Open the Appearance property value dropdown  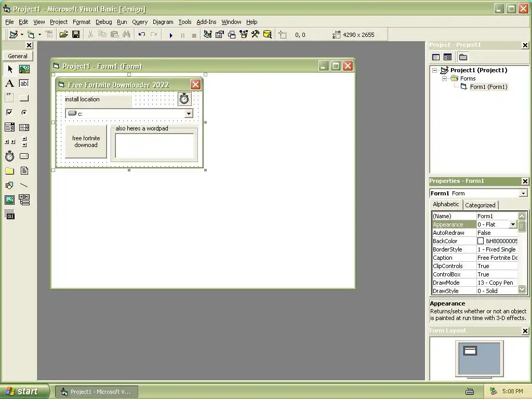click(513, 224)
